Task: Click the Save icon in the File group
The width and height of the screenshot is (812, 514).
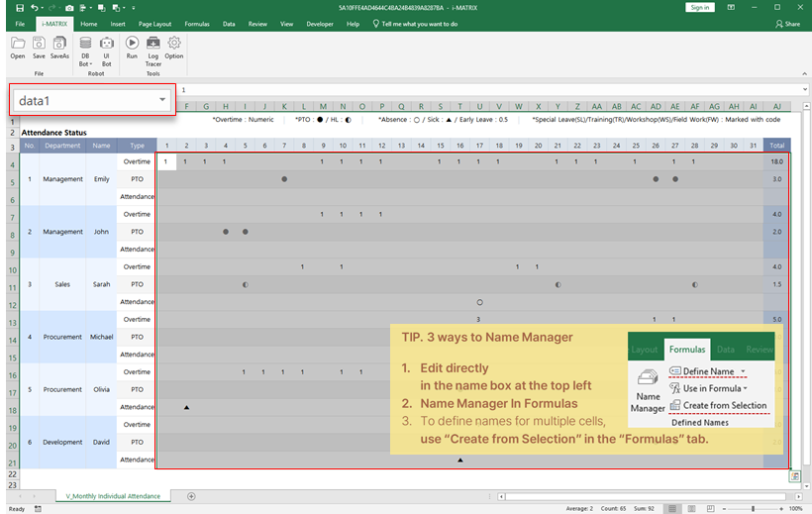Action: pos(39,47)
